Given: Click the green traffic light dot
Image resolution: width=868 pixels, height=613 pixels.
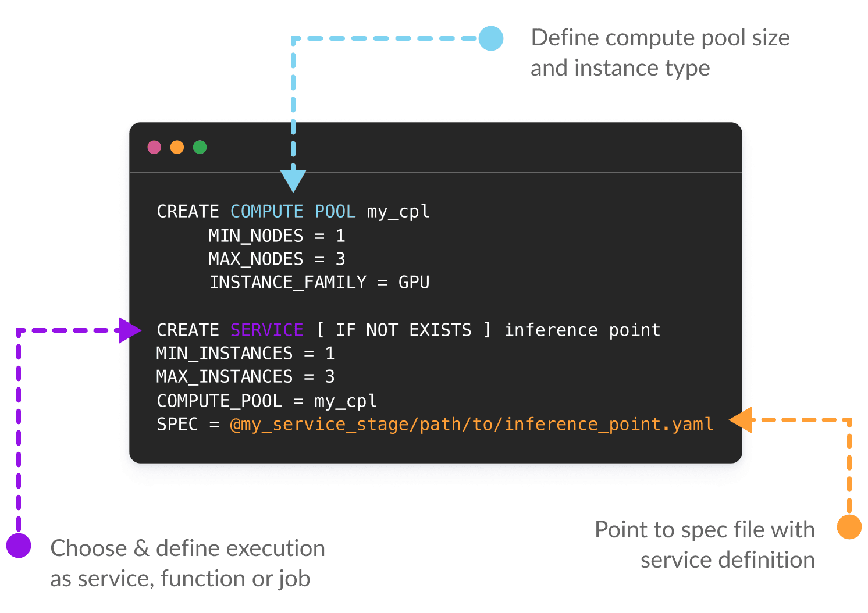Looking at the screenshot, I should (201, 147).
